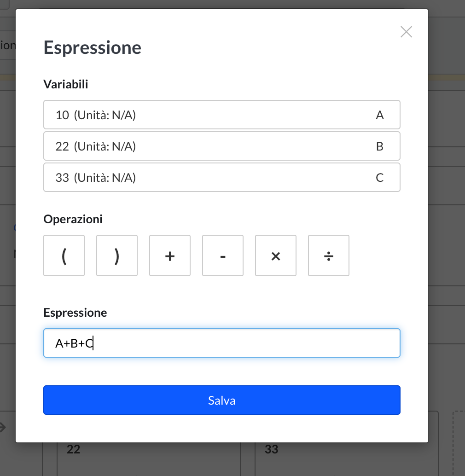
Task: Close the Espressione dialog with the X
Action: 406,32
